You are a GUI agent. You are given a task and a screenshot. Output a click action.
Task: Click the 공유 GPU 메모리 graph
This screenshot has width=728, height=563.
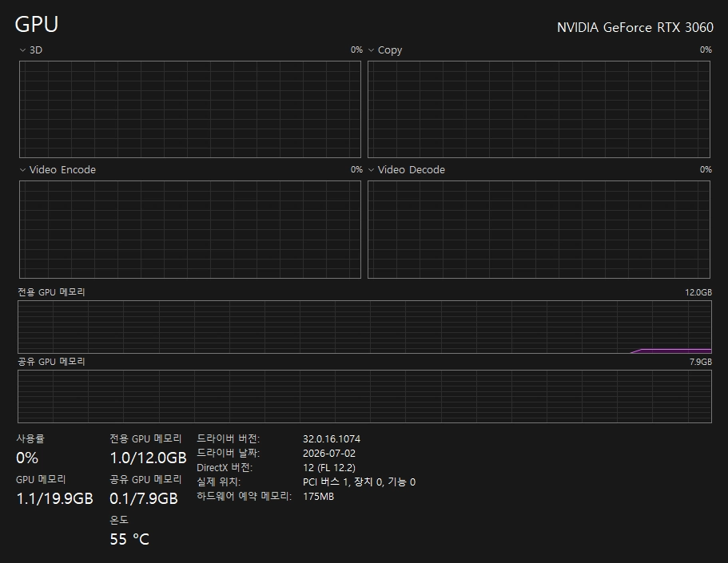(364, 396)
